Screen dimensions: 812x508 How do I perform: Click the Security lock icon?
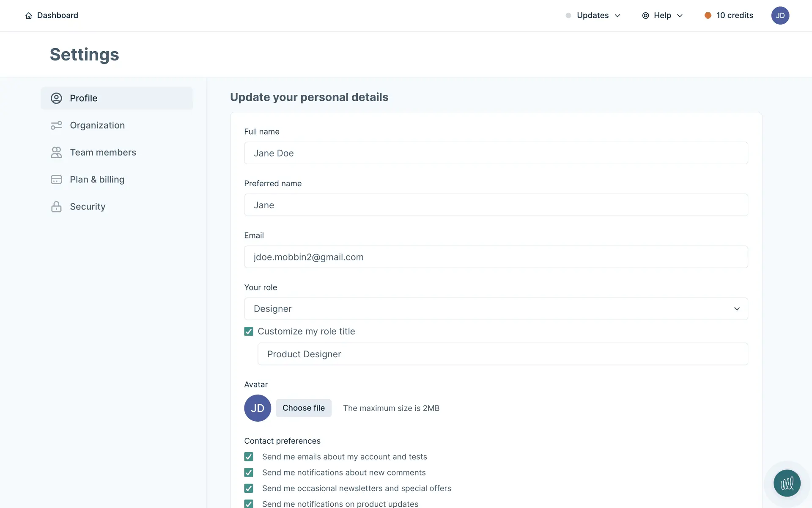pyautogui.click(x=56, y=207)
